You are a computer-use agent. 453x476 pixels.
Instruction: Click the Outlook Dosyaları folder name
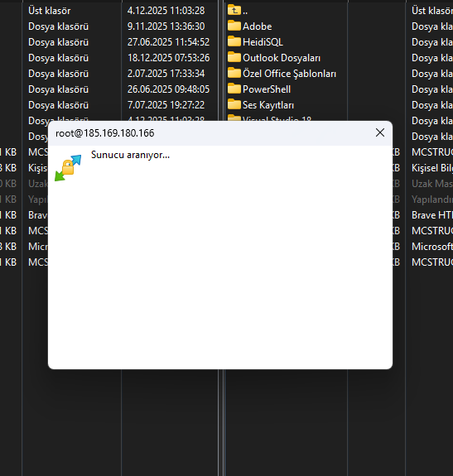coord(282,58)
